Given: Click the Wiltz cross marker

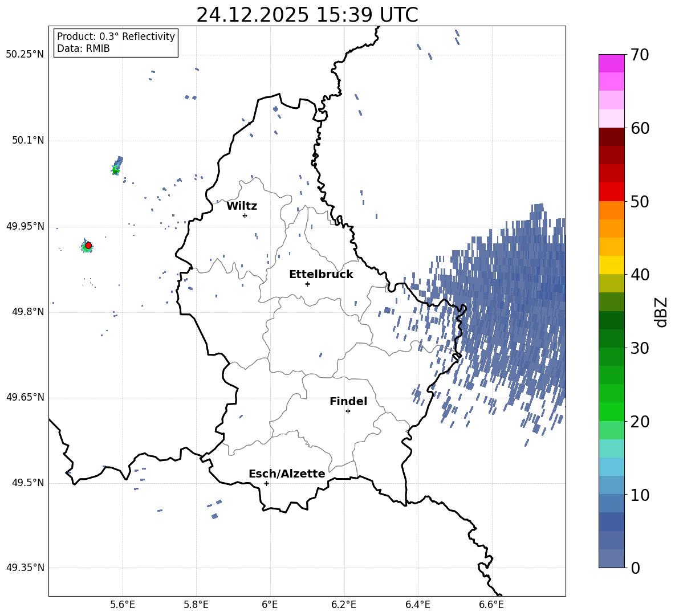Looking at the screenshot, I should 245,215.
